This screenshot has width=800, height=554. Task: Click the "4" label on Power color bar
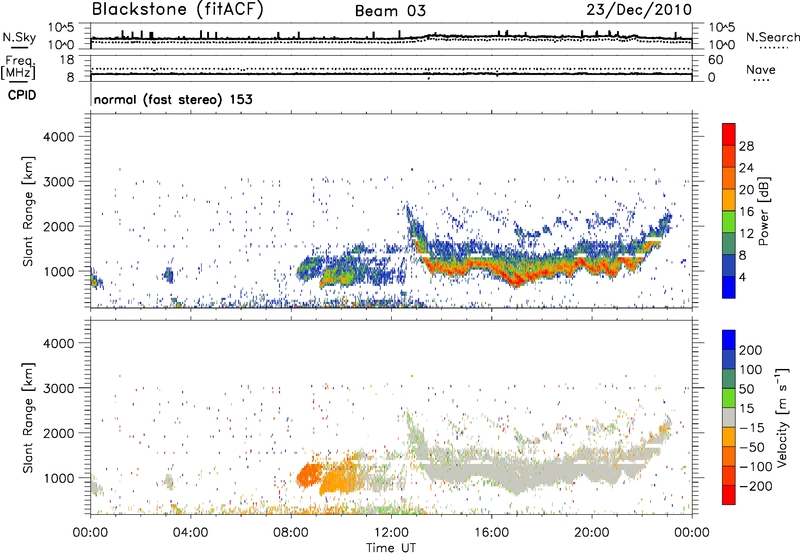coord(743,277)
